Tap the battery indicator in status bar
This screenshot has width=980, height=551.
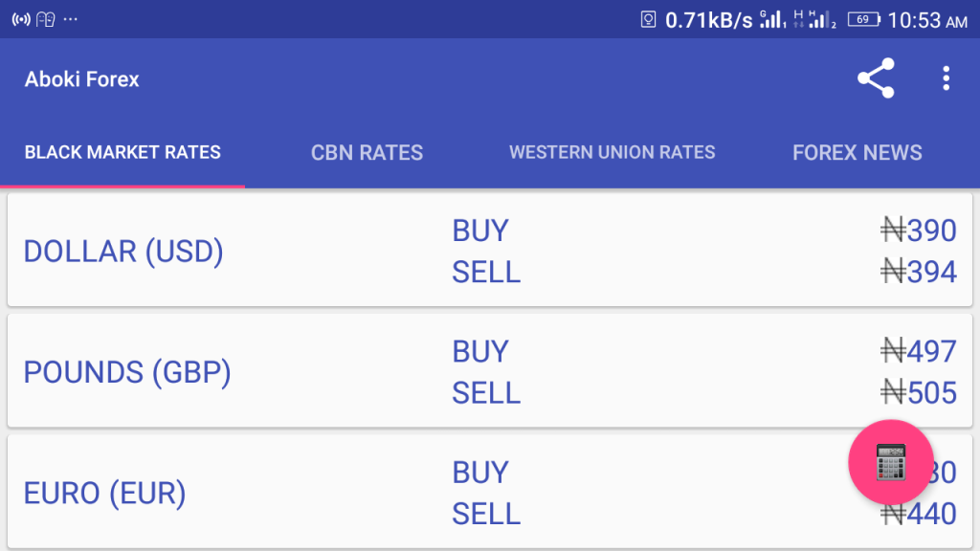[863, 19]
